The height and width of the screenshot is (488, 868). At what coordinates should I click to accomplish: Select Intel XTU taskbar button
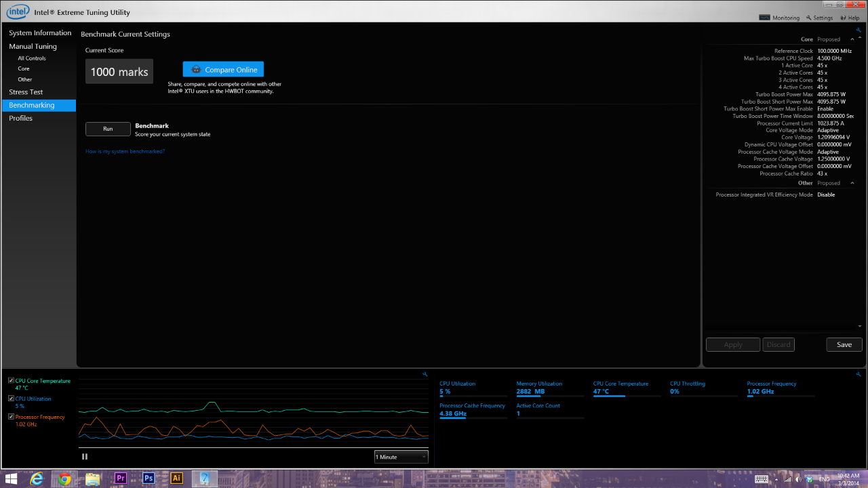205,479
